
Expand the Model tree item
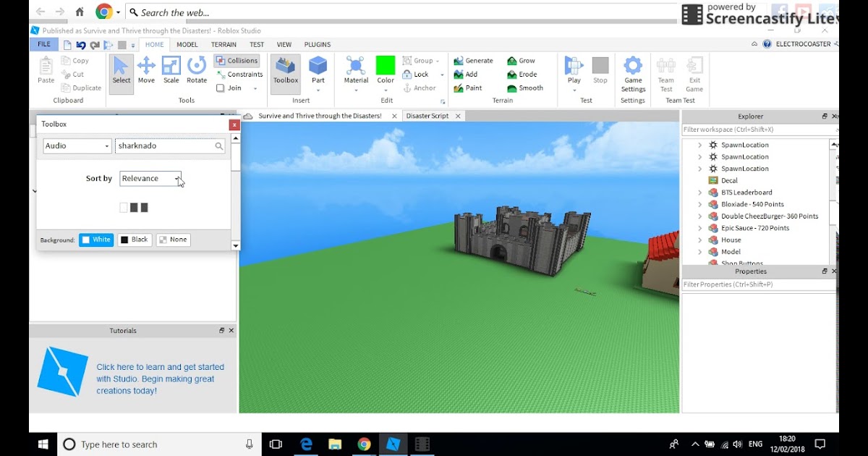700,252
